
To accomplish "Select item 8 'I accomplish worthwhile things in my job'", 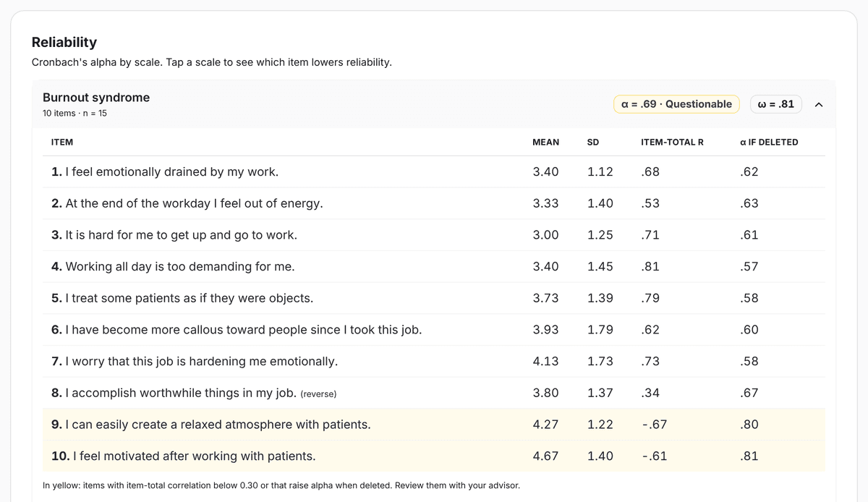I will pos(433,393).
